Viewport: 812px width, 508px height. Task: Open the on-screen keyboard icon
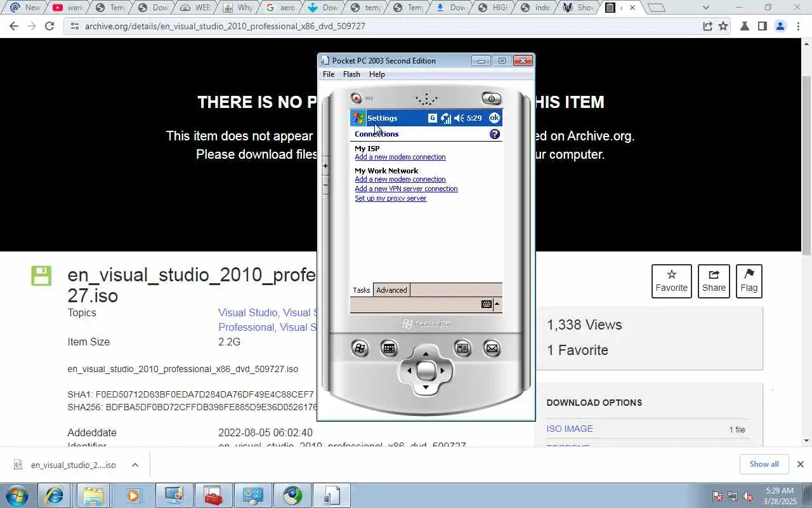(x=487, y=304)
